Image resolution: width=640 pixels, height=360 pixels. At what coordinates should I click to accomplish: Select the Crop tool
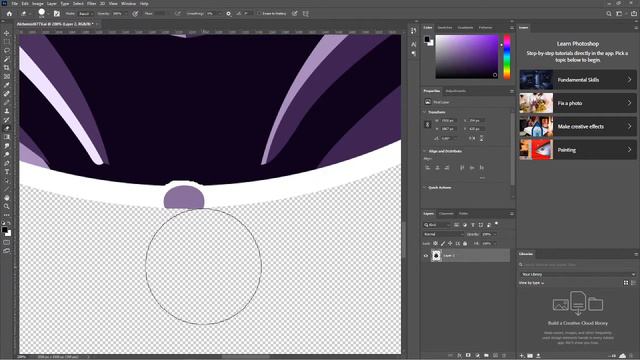pyautogui.click(x=7, y=68)
